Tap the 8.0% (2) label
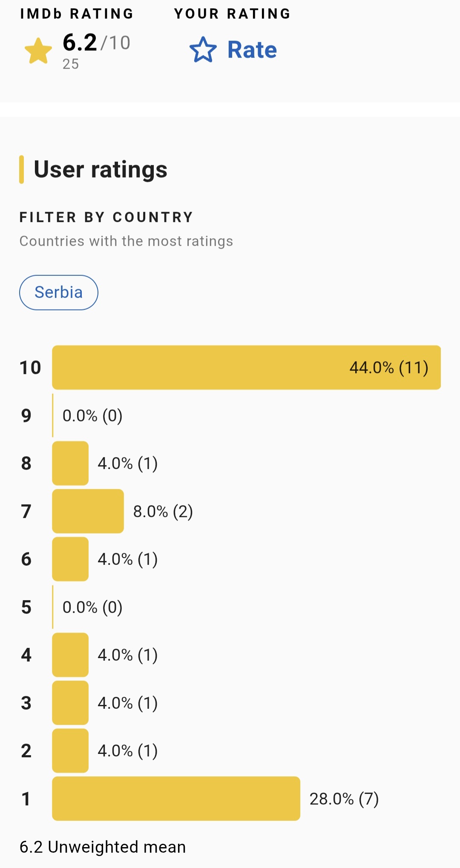The height and width of the screenshot is (868, 460). point(163,511)
